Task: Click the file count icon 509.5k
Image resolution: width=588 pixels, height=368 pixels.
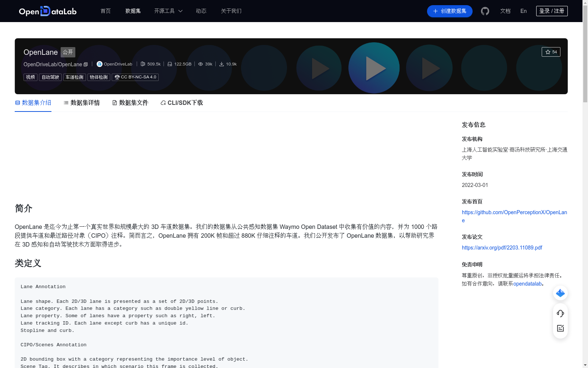Action: (x=143, y=64)
